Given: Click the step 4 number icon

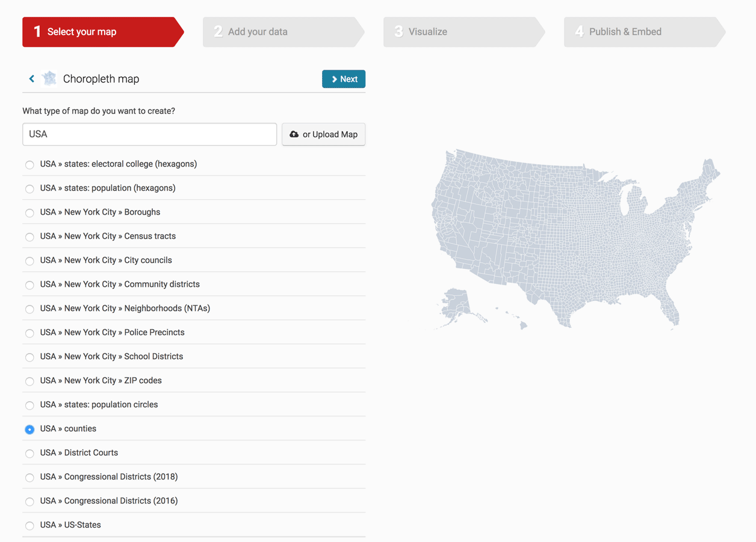Looking at the screenshot, I should (579, 31).
